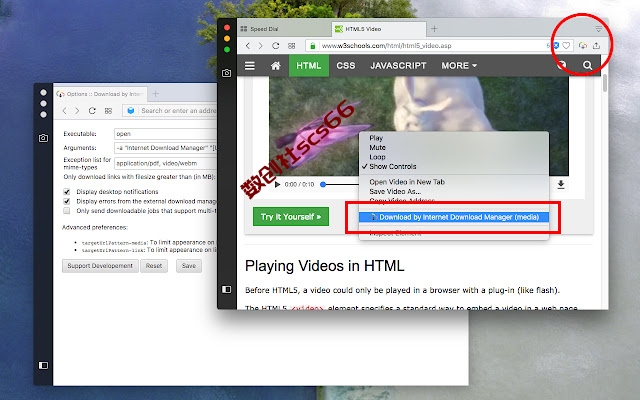Expand the MORE dropdown in w3schools navbar

pyautogui.click(x=459, y=66)
